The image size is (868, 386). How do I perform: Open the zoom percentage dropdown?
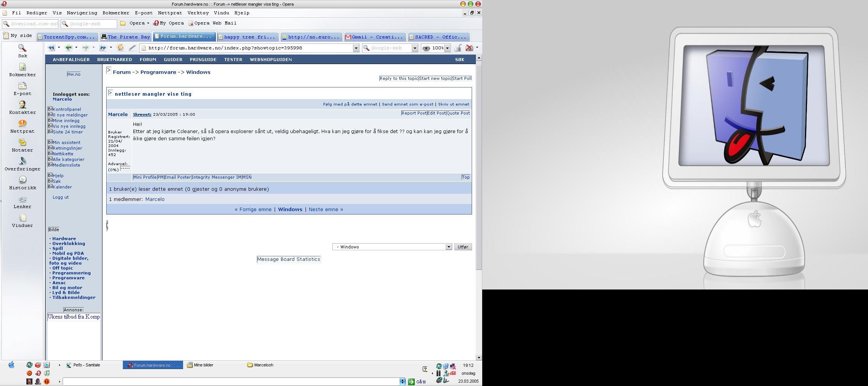pos(448,48)
